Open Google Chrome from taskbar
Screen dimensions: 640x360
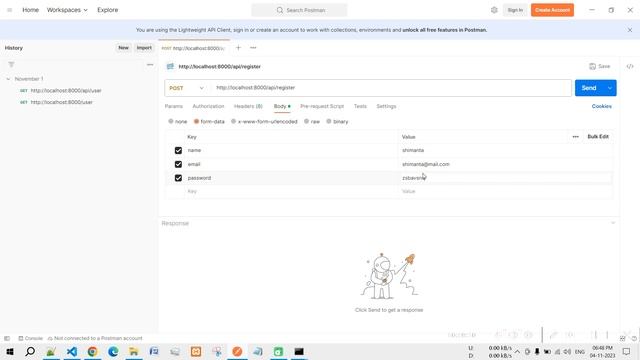[92, 351]
